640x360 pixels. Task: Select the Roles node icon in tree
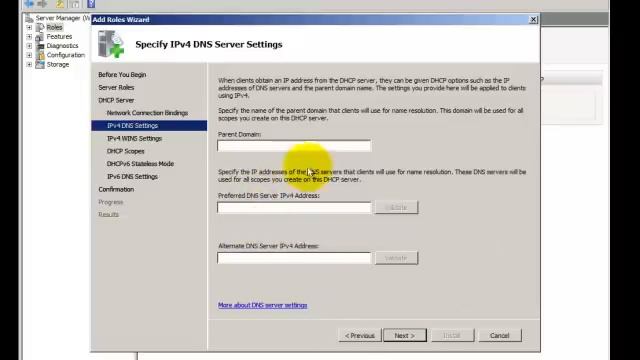click(x=40, y=27)
